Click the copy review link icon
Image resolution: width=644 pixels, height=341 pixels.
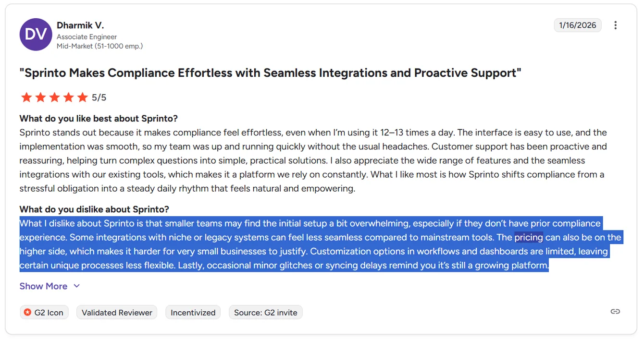tap(615, 312)
